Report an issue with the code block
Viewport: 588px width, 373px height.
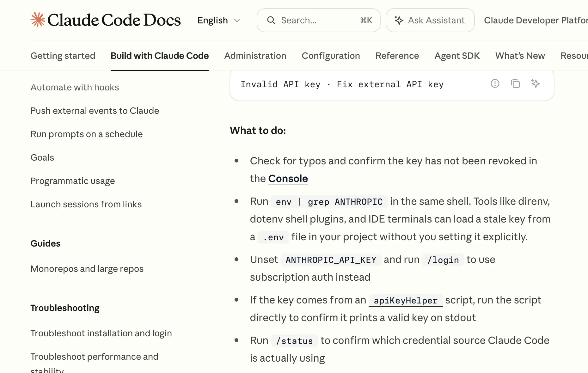point(495,83)
